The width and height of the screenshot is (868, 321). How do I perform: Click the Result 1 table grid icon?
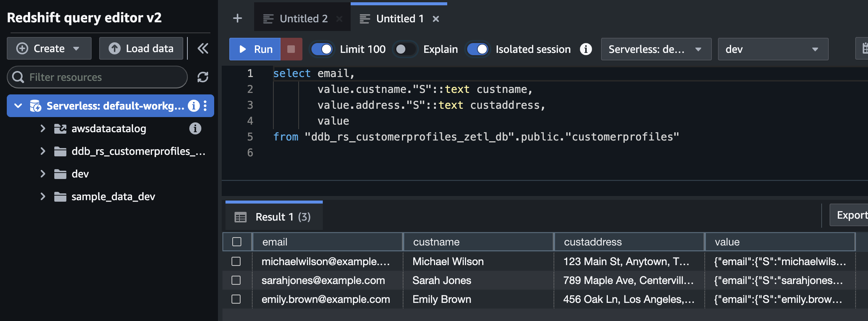pos(241,217)
